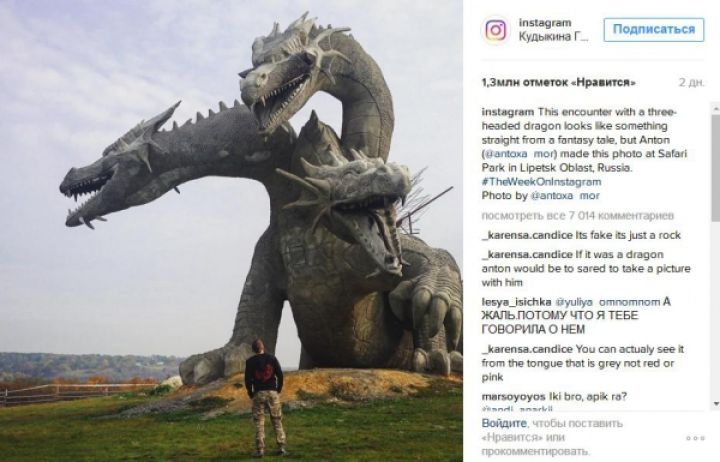The image size is (720, 462).
Task: Click the 2 дн. post timestamp
Action: (691, 83)
